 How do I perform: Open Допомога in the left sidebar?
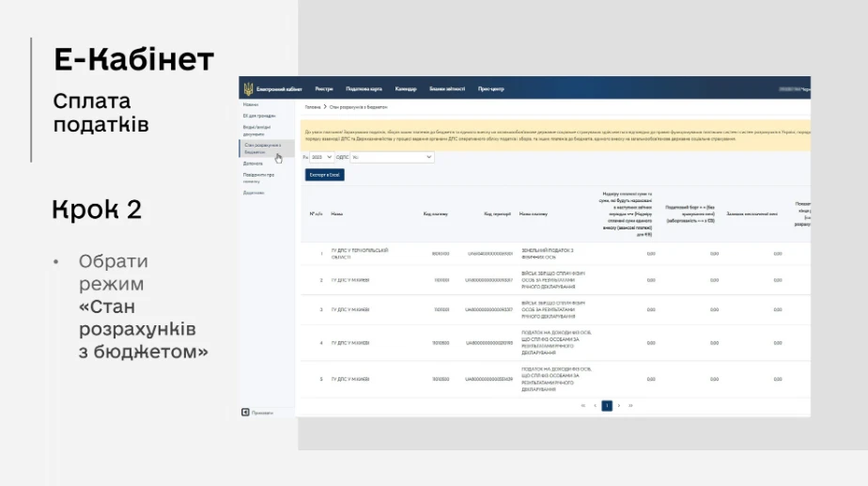click(x=253, y=164)
